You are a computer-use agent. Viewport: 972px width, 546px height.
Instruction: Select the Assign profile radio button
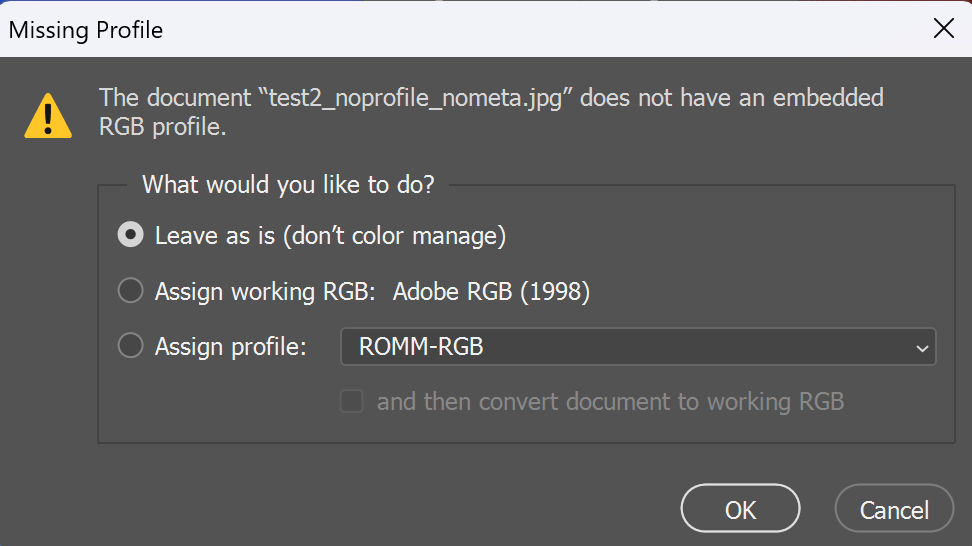[x=131, y=345]
